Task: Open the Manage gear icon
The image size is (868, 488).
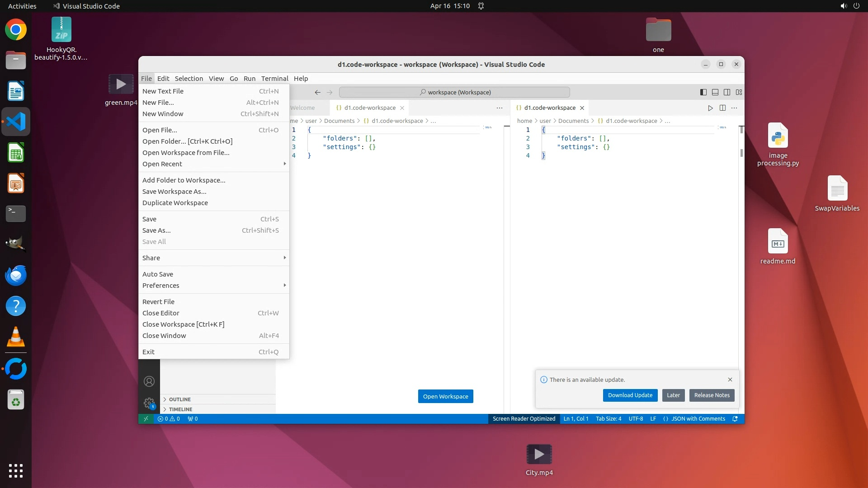Action: pyautogui.click(x=149, y=403)
